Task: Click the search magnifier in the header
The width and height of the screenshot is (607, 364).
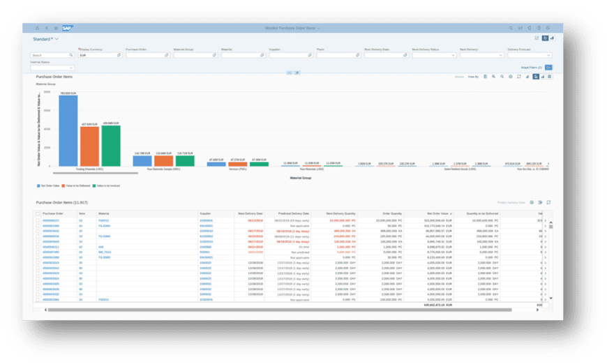Action: (511, 28)
